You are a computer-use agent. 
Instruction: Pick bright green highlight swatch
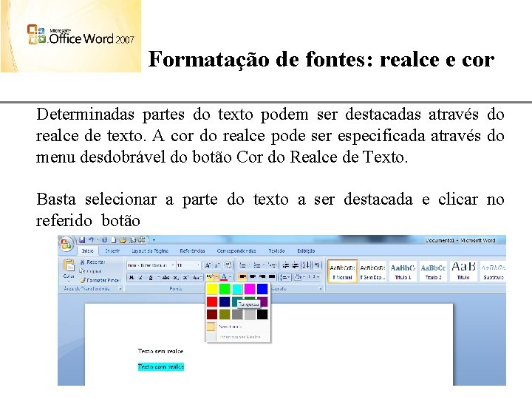coord(225,289)
